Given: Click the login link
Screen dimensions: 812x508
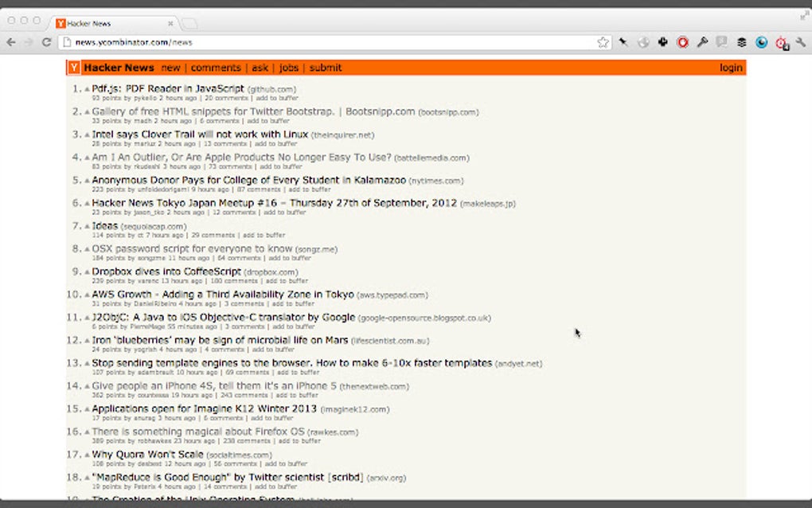Looking at the screenshot, I should 730,68.
